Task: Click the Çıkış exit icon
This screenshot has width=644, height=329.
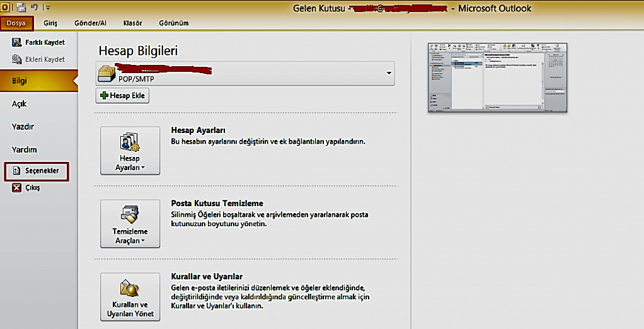Action: pos(16,188)
